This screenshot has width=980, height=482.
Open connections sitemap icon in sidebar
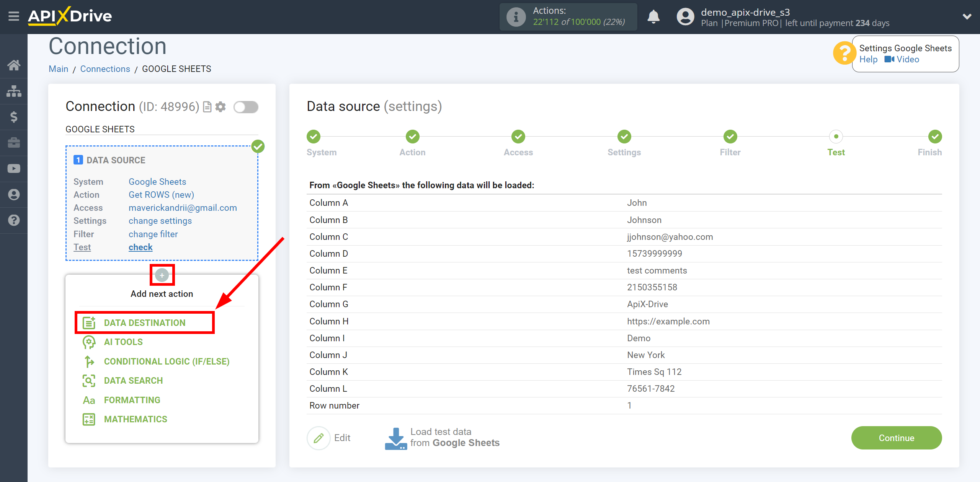pos(14,91)
